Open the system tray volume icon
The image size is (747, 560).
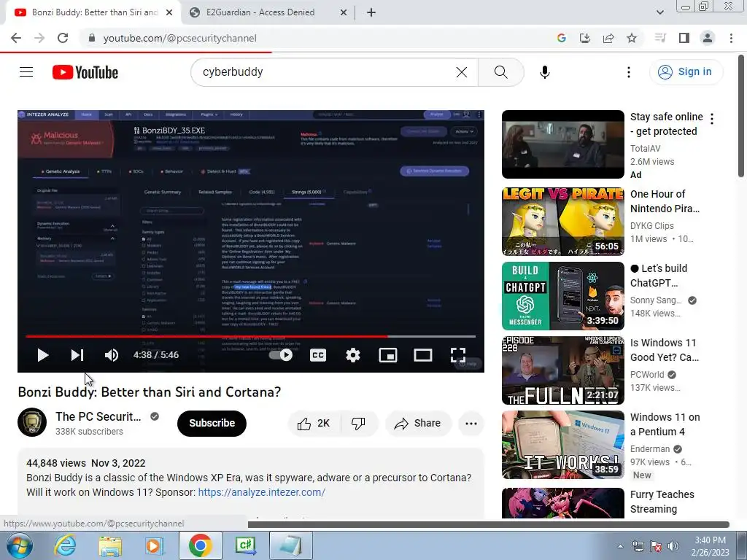(x=673, y=546)
